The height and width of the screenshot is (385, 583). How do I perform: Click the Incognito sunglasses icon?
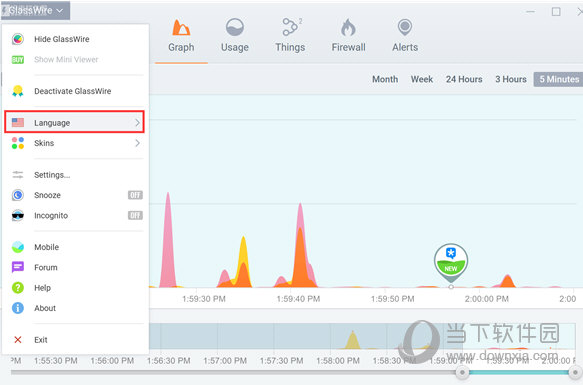(18, 215)
